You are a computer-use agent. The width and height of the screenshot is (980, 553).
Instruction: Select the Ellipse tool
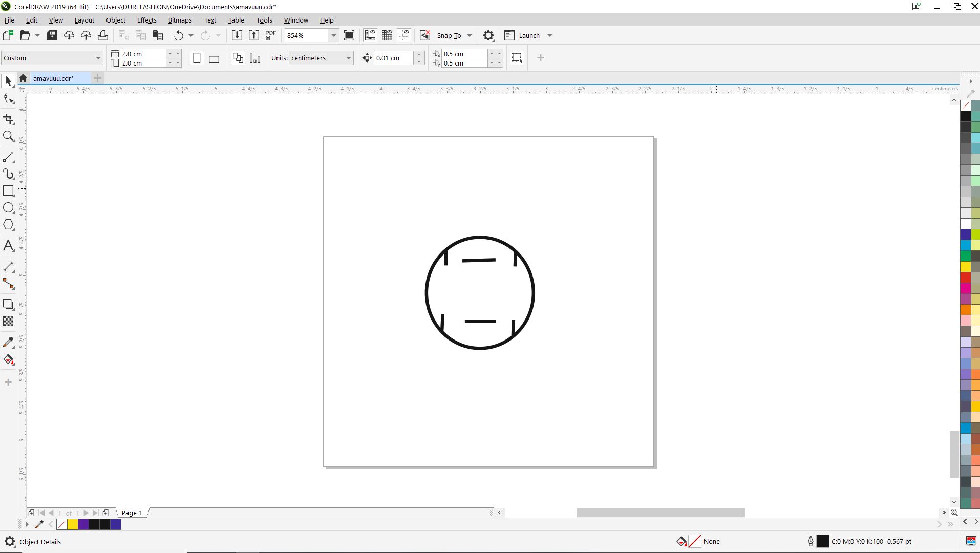click(8, 208)
